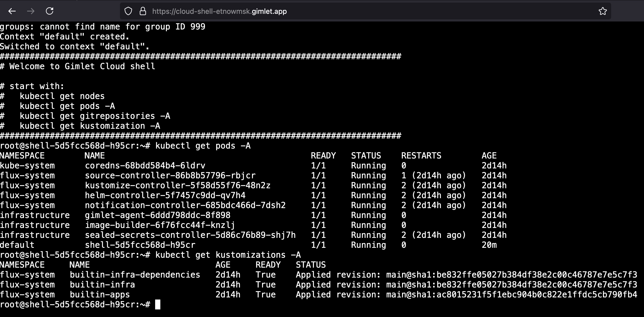Click pod name gimlet-agent-6ddd798ddc-8f898
Screen dimensions: 644x317
coord(158,215)
